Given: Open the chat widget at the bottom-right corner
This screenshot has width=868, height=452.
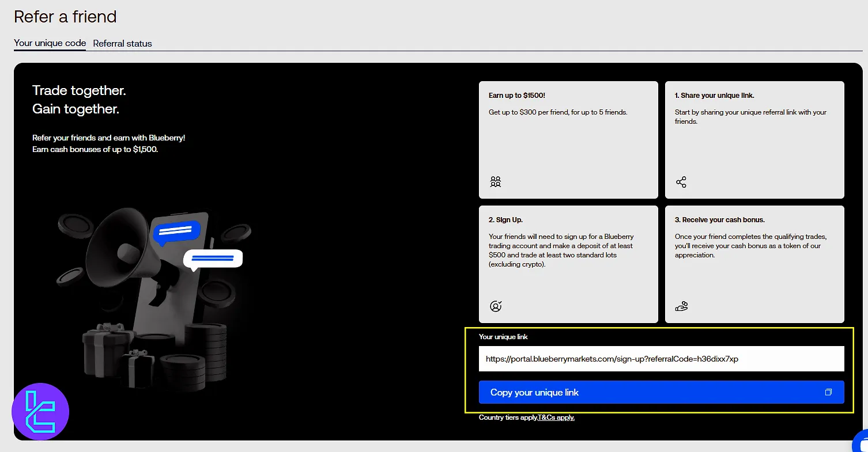Looking at the screenshot, I should tap(861, 442).
